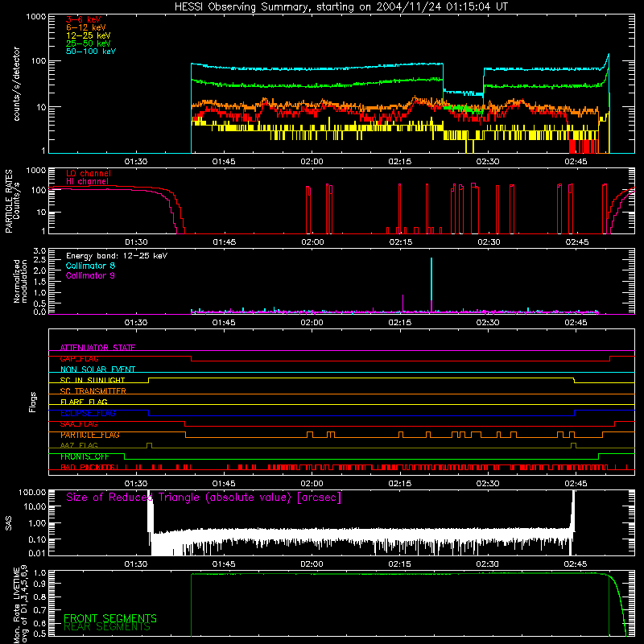644x644 pixels.
Task: Click the SC_TRANSMITTER flag label
Action: [x=93, y=391]
